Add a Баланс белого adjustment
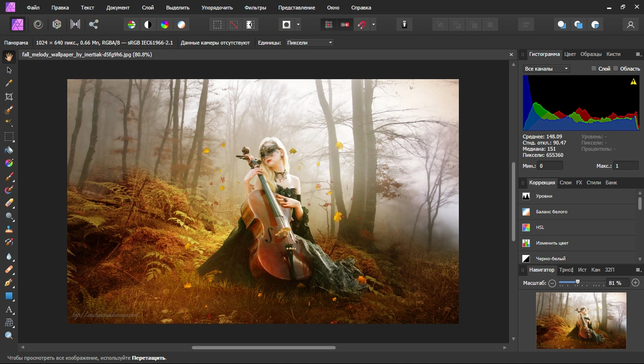 [577, 212]
